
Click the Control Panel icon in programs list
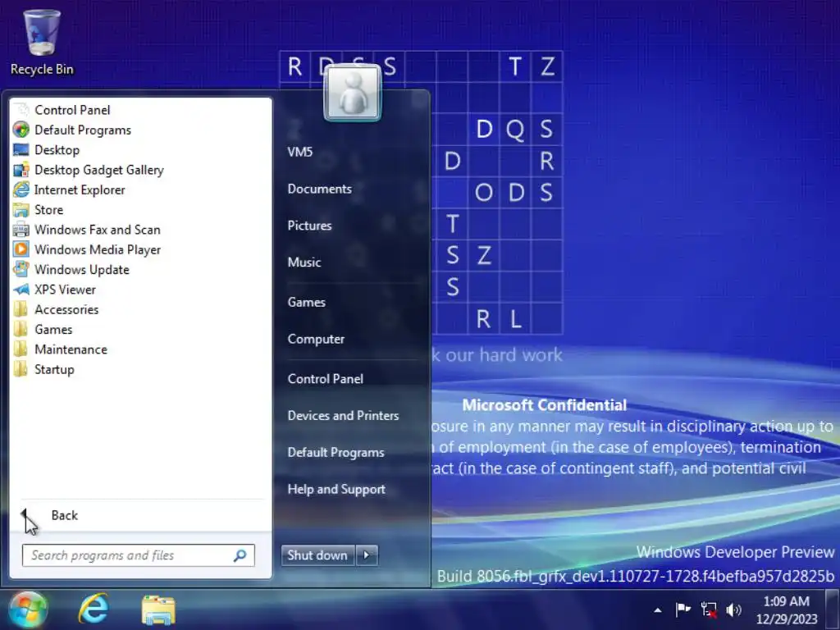[x=21, y=110]
